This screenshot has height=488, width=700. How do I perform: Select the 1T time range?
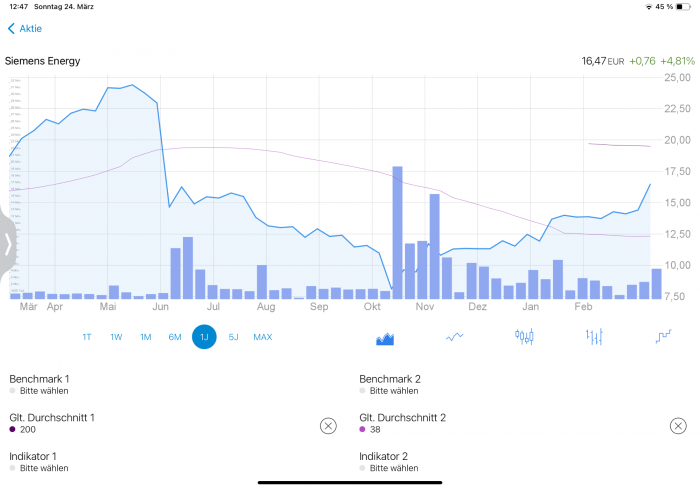coord(87,337)
